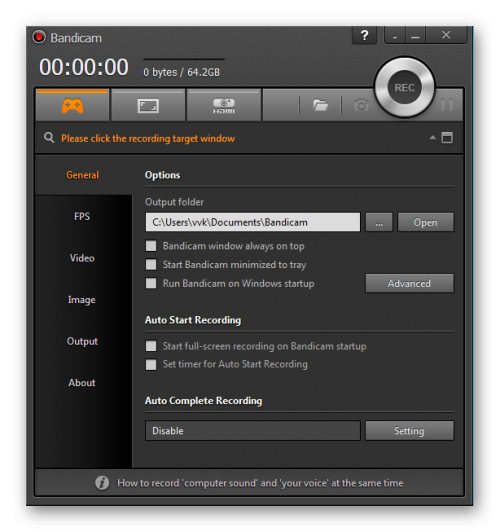Select HDMI Device Recording mode

pos(224,106)
